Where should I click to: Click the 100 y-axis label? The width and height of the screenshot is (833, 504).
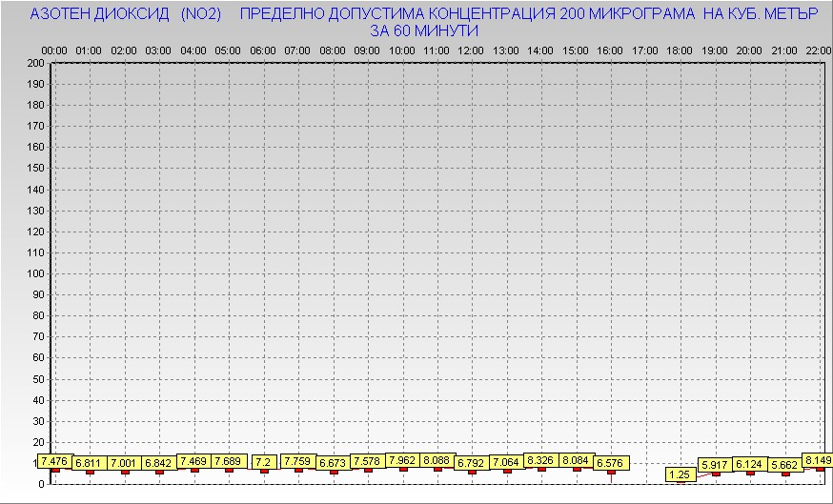35,274
